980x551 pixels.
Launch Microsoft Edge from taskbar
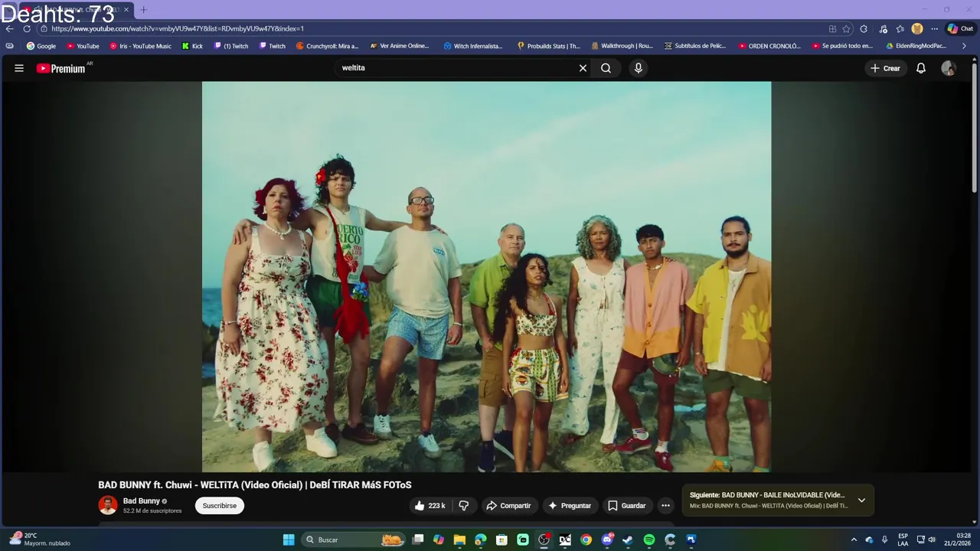[481, 540]
